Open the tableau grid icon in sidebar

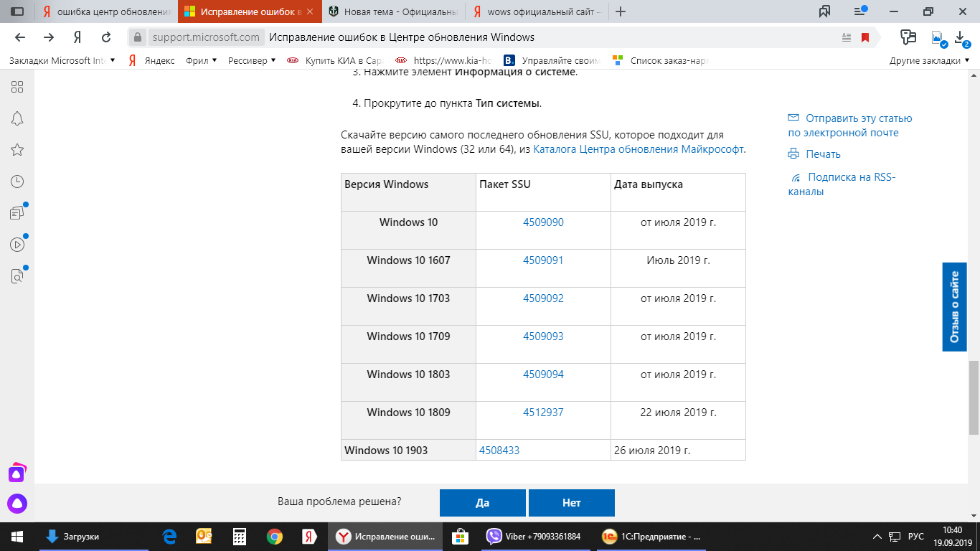(x=17, y=87)
